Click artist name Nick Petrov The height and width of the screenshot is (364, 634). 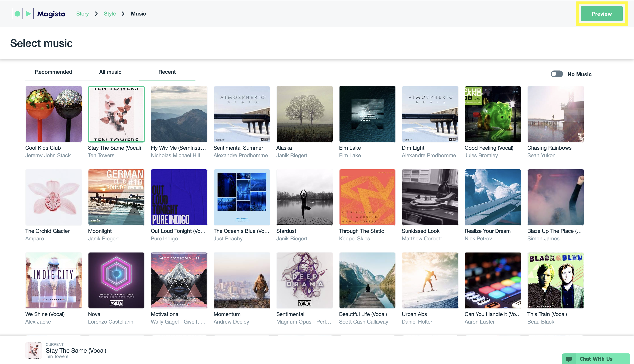pyautogui.click(x=478, y=239)
